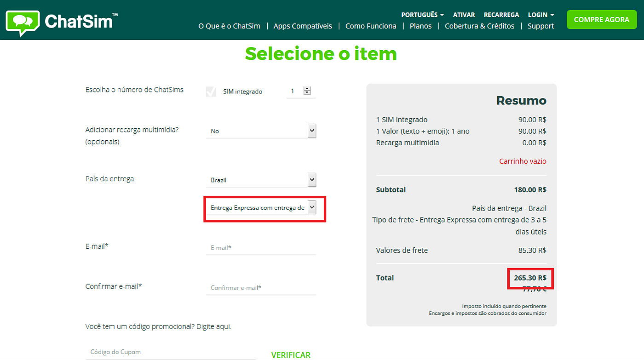The width and height of the screenshot is (644, 360).
Task: Open Apps Compatíveis page
Action: pyautogui.click(x=303, y=26)
